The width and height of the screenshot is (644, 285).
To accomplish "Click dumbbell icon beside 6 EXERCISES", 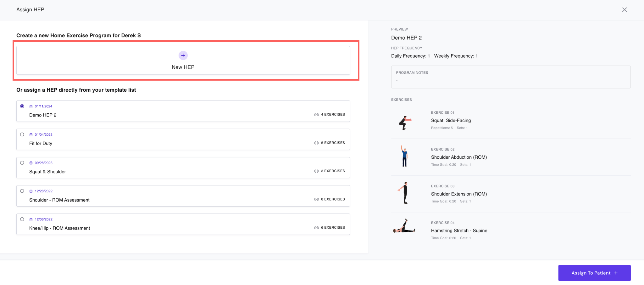I will click(316, 228).
